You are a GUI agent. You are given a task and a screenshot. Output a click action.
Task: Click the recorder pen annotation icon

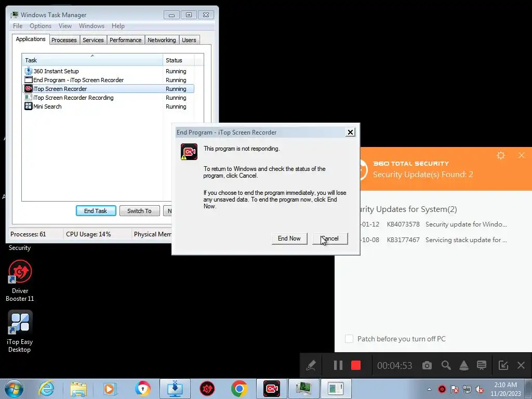pyautogui.click(x=311, y=365)
